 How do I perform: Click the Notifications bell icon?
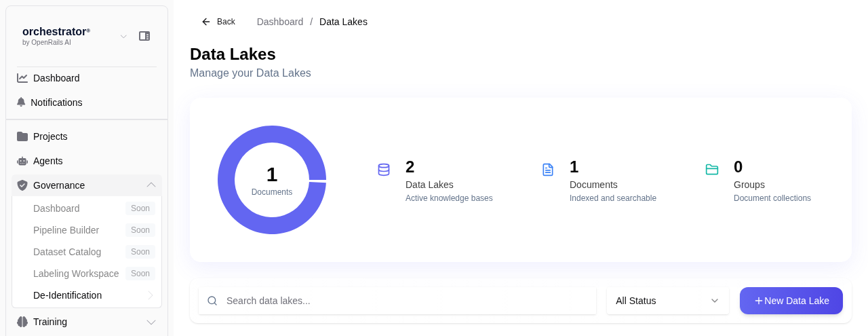pos(21,102)
